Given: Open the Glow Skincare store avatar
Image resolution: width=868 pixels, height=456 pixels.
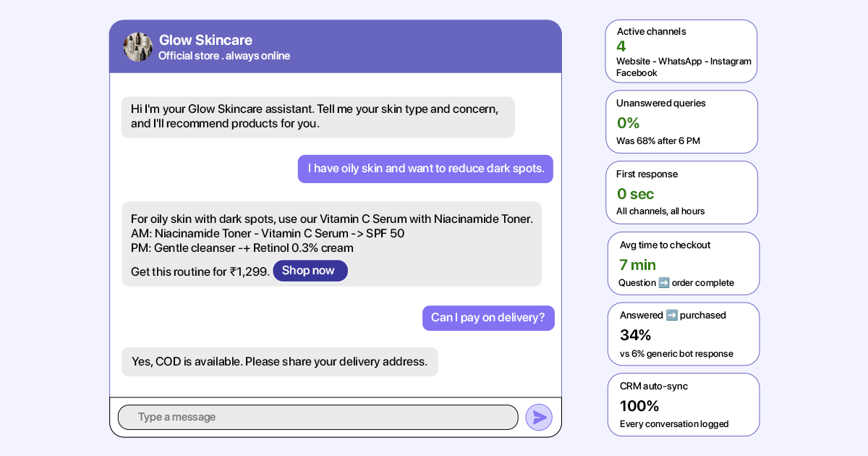Looking at the screenshot, I should click(137, 47).
